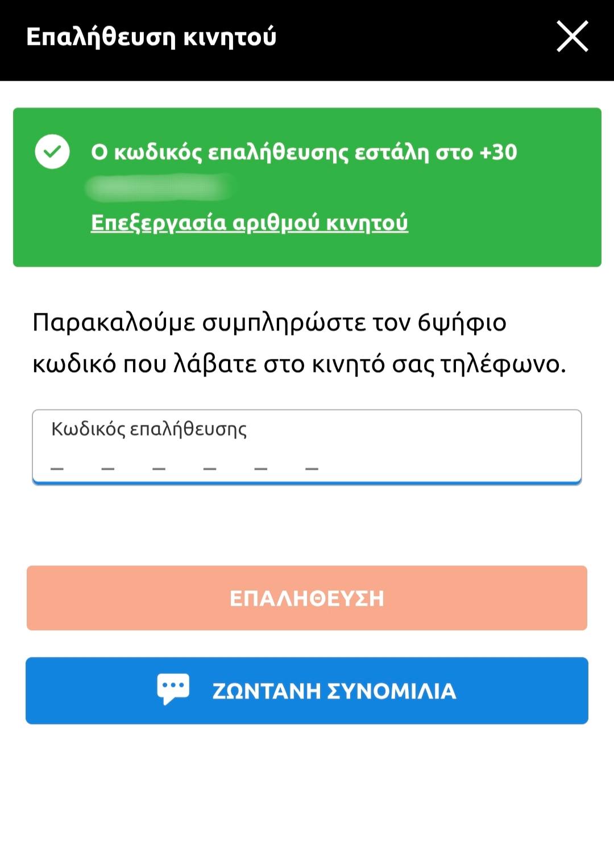Select the fifth digit placeholder dash
The image size is (614, 868).
point(261,468)
